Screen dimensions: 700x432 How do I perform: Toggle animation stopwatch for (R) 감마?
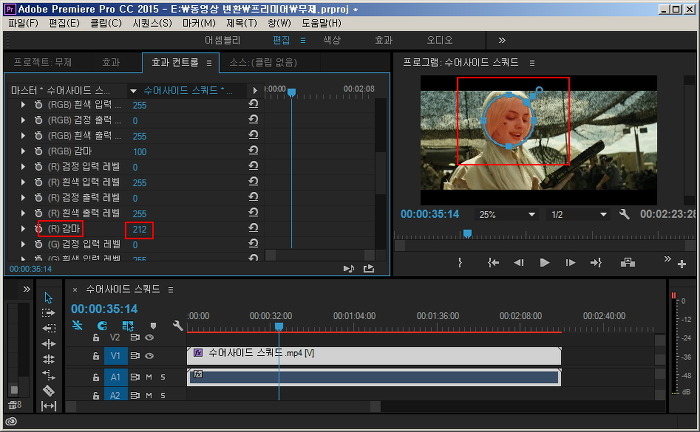click(38, 229)
